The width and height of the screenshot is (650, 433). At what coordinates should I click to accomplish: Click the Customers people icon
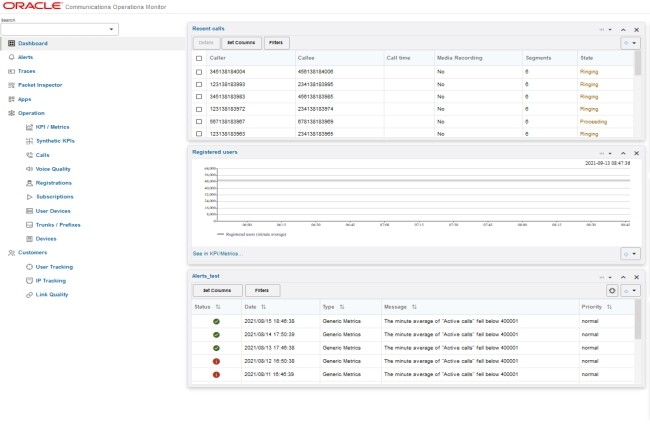click(12, 253)
